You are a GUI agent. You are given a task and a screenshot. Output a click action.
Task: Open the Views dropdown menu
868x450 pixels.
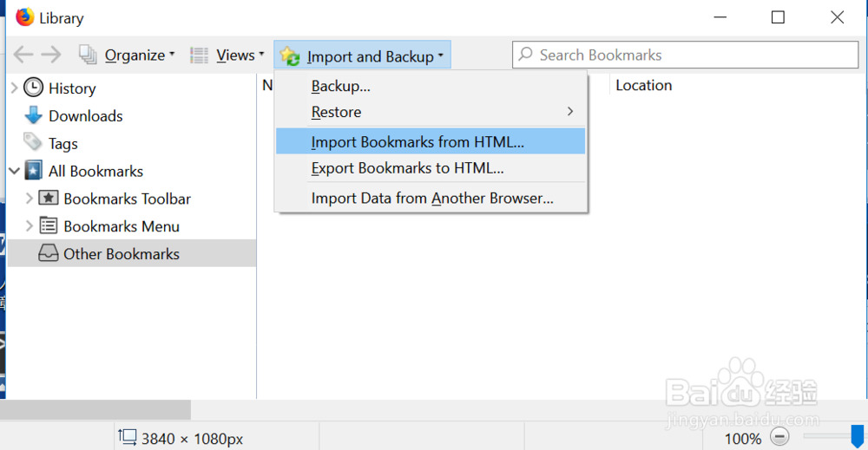pyautogui.click(x=227, y=55)
